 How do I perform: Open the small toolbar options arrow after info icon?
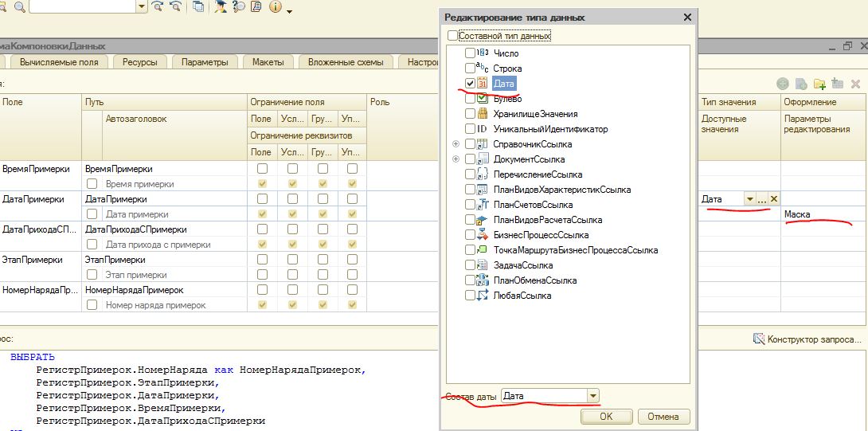click(290, 10)
